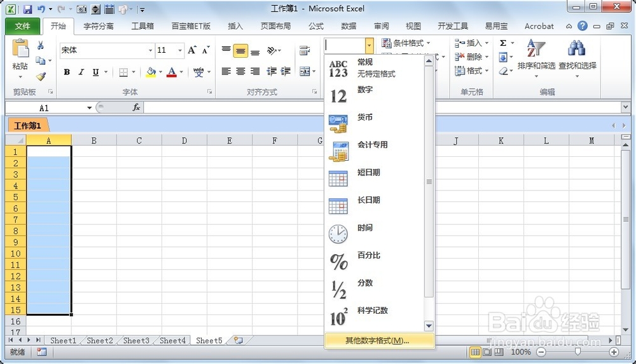Open 排序和筛选 sort and filter
This screenshot has height=364, width=636.
coord(536,58)
